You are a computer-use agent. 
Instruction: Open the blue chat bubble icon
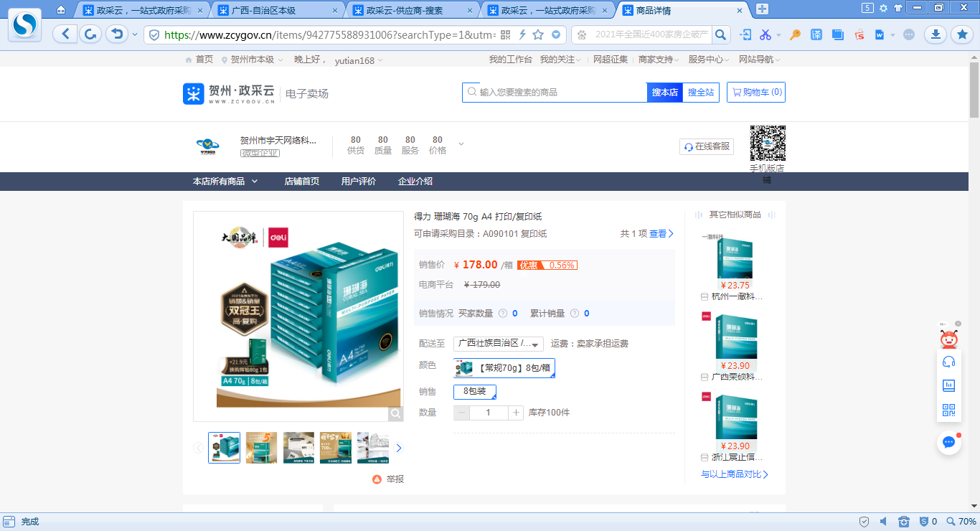(x=948, y=442)
